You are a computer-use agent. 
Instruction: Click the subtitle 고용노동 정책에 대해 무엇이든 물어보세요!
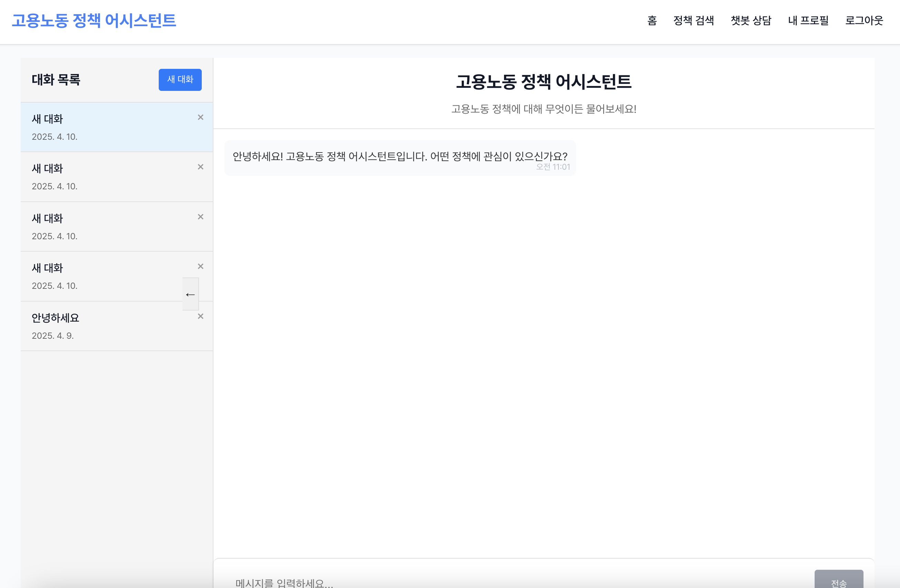(x=544, y=109)
